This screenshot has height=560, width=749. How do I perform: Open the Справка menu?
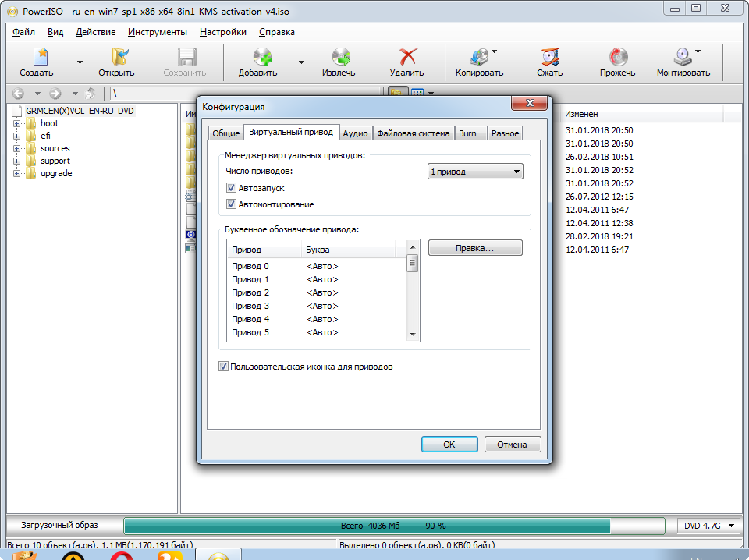pyautogui.click(x=276, y=32)
